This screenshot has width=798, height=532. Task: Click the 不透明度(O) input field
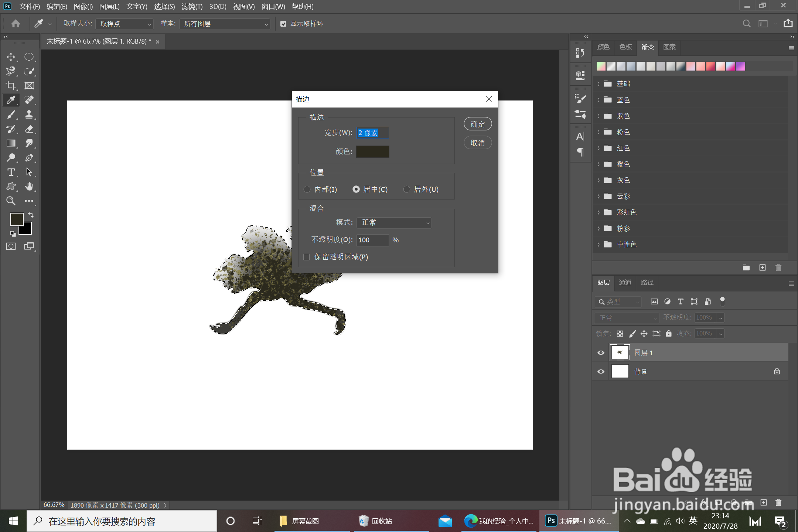point(372,240)
